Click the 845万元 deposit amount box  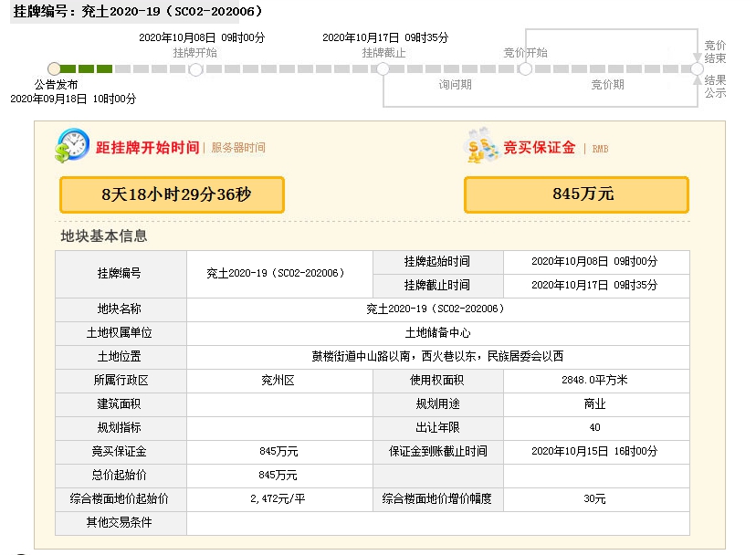point(576,194)
